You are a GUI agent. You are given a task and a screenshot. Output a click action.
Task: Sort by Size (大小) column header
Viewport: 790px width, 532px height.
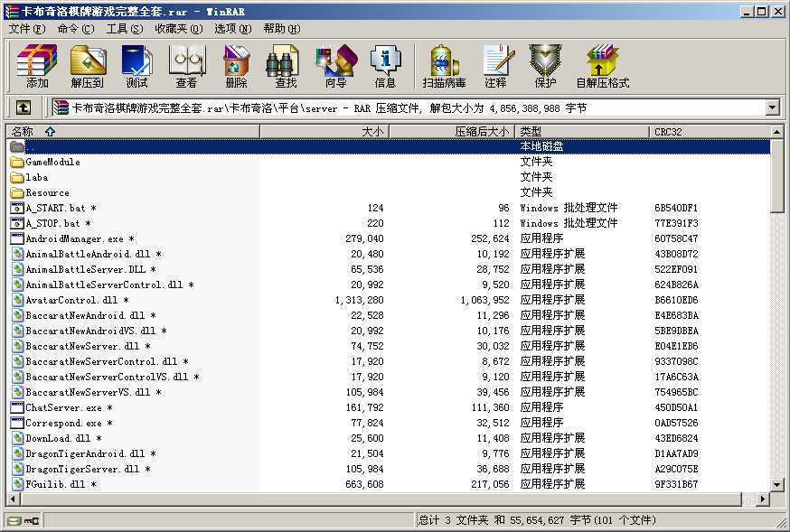324,132
